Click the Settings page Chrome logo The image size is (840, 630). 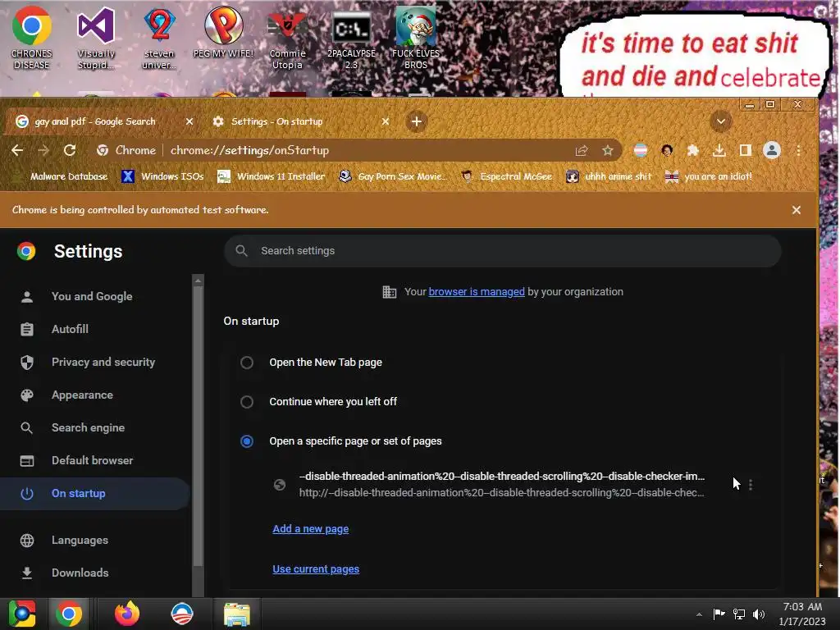click(26, 251)
